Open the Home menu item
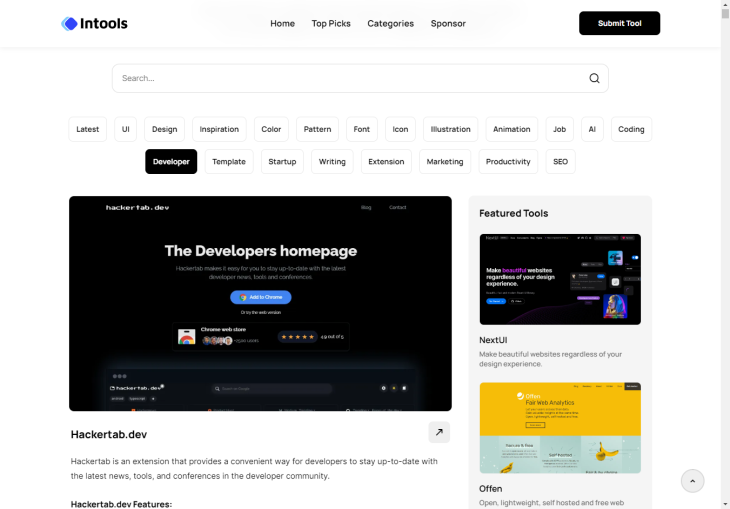The width and height of the screenshot is (730, 509). [282, 23]
